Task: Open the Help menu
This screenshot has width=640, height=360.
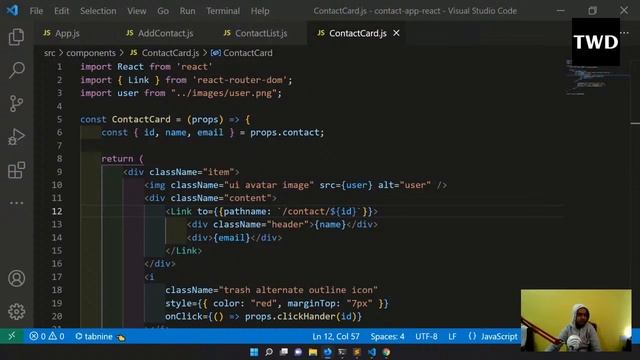Action: click(x=260, y=11)
